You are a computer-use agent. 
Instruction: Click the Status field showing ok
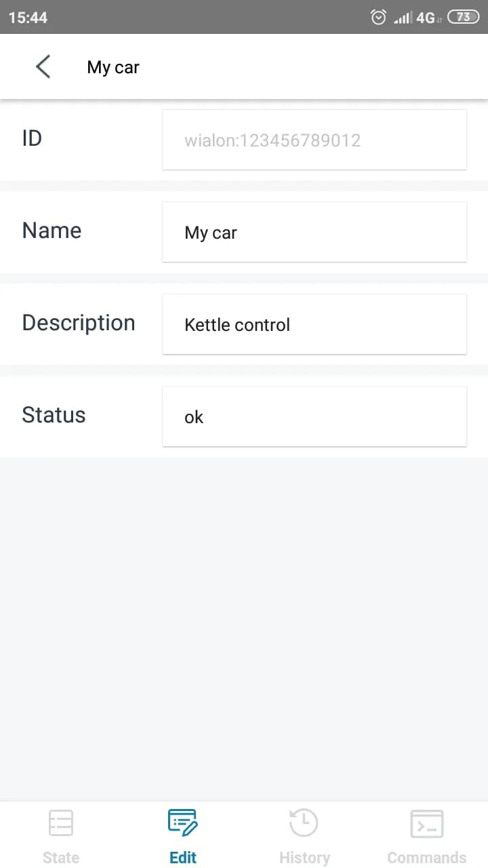pyautogui.click(x=314, y=417)
